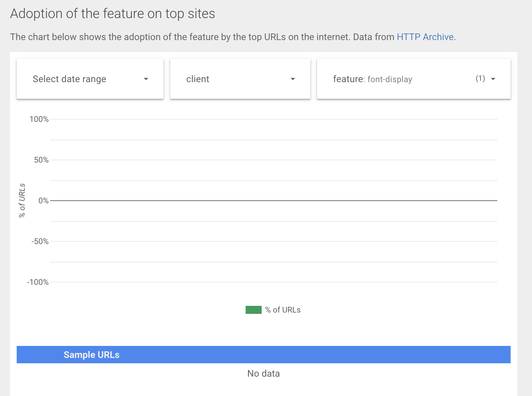
Task: Follow the HTTP Archive link
Action: (425, 37)
